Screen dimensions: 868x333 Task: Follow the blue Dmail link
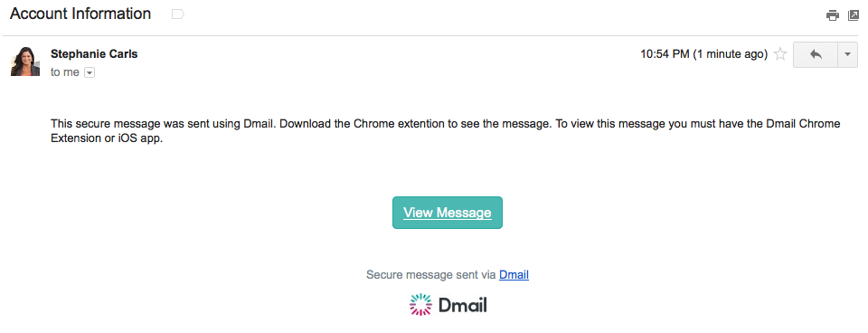[514, 274]
